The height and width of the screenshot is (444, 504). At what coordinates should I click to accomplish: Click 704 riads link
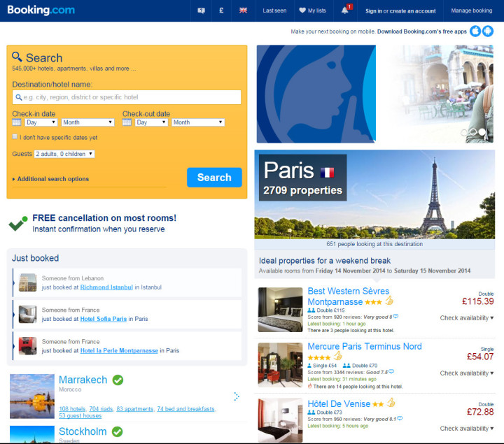[x=101, y=408]
